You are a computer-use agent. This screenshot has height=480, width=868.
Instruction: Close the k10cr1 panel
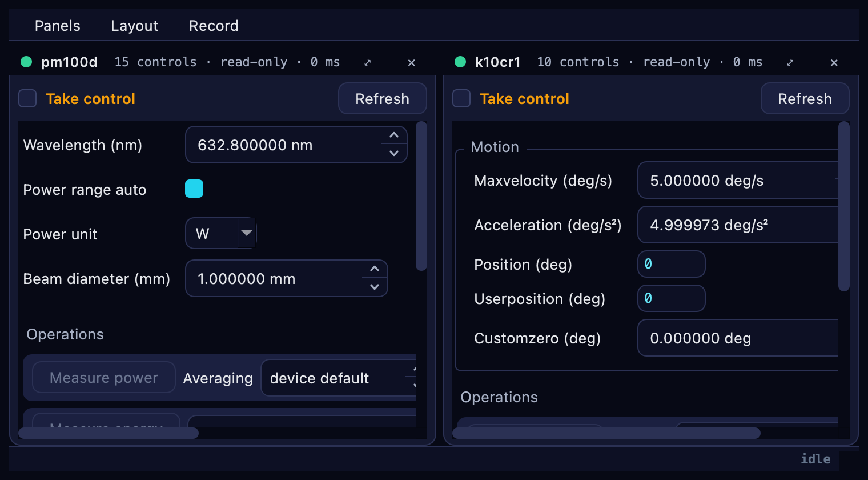click(834, 62)
